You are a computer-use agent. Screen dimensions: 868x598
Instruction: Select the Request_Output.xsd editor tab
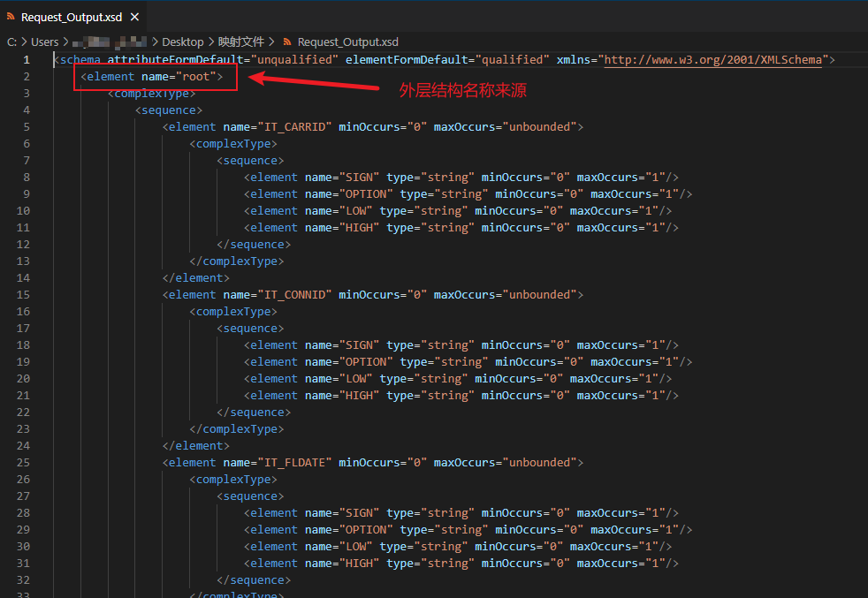pos(72,17)
